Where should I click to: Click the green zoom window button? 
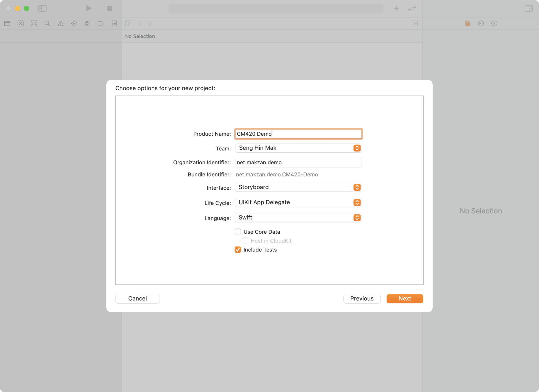click(x=26, y=8)
